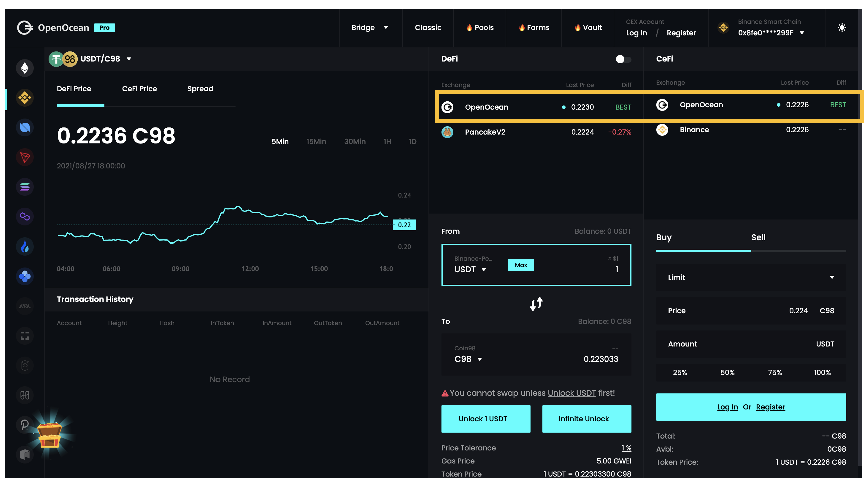Switch to the CeFi Price tab
The image size is (868, 486).
(140, 89)
